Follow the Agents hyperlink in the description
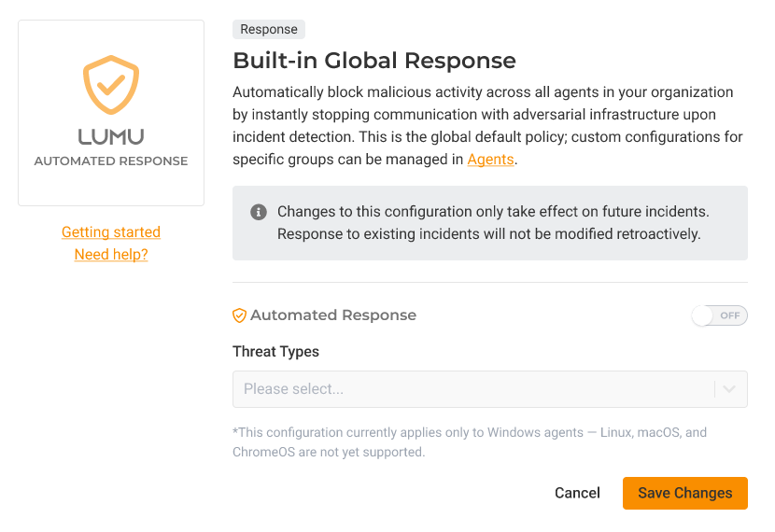Screen dimensions: 775x532 point(490,160)
